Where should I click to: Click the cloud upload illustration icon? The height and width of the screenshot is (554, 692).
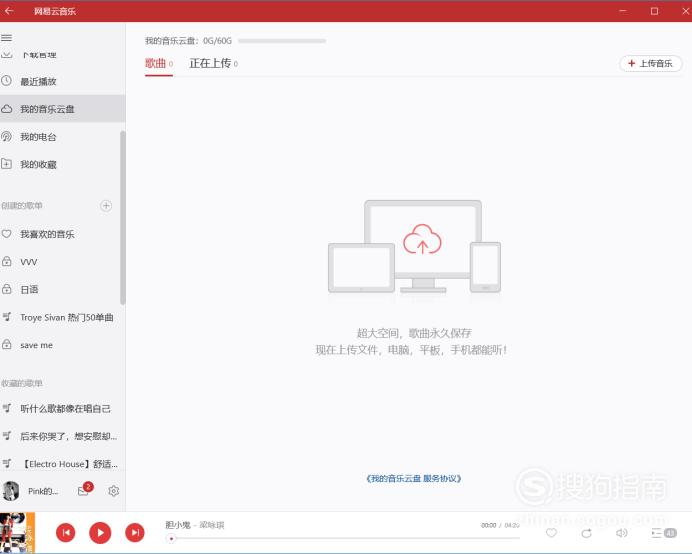[x=422, y=239]
